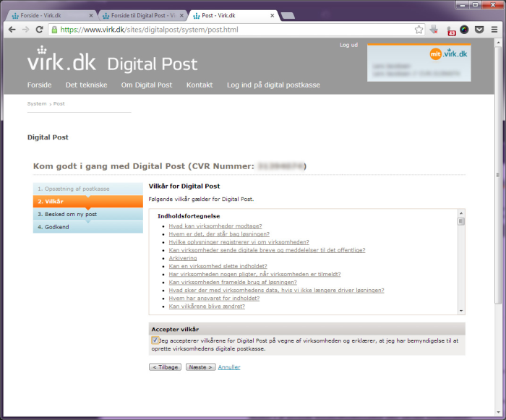Click the download extension icon in toolbar
The image size is (506, 420).
tap(434, 30)
